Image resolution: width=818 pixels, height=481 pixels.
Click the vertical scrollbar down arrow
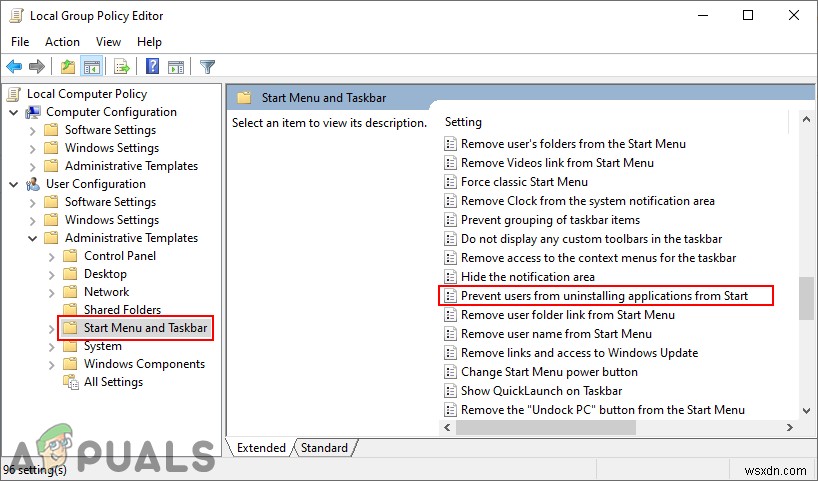[807, 411]
